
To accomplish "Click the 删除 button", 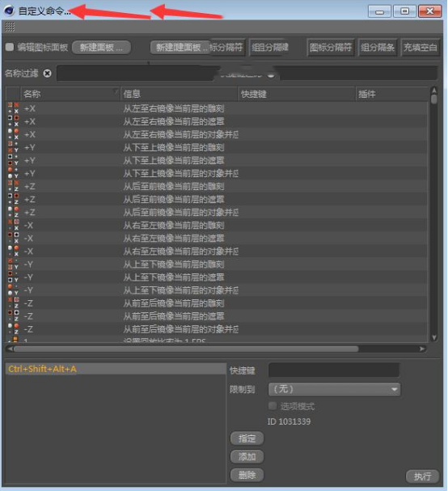I will pyautogui.click(x=247, y=475).
